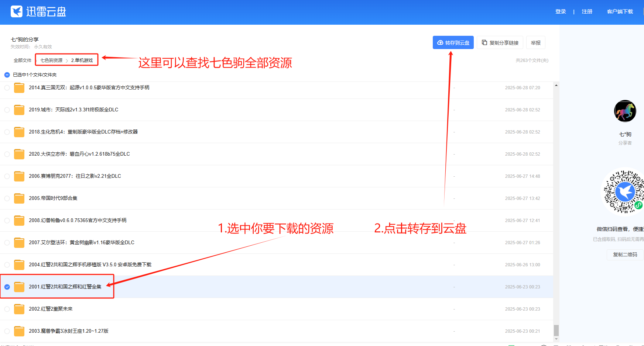Open 2004.红警2共和国之辉手机移植版 folder name
The width and height of the screenshot is (644, 346).
(x=90, y=265)
